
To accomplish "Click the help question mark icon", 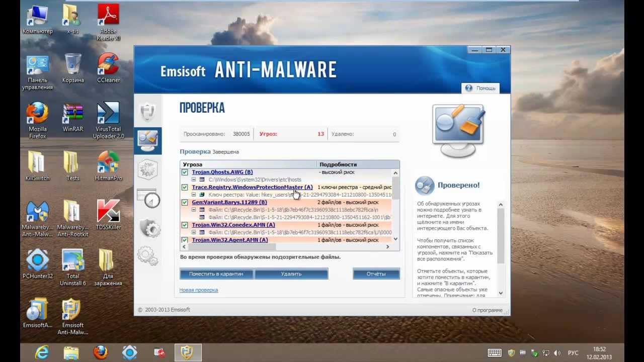I will pyautogui.click(x=469, y=88).
